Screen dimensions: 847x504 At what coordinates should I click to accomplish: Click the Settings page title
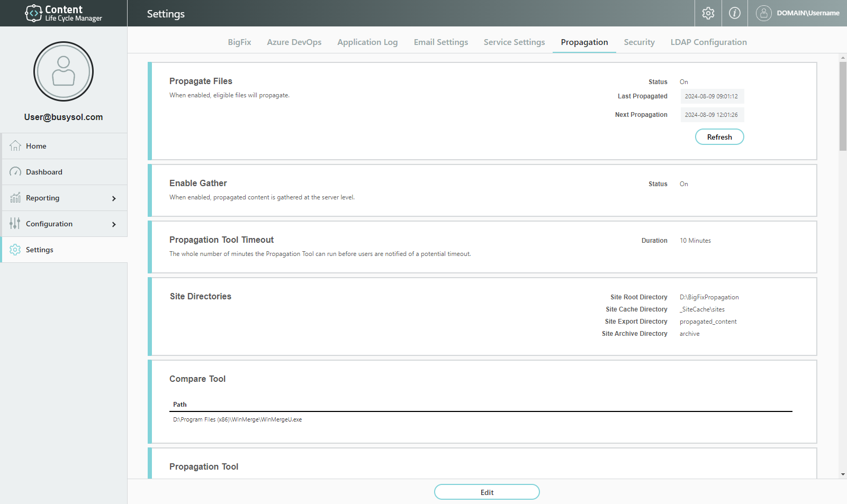(x=166, y=14)
